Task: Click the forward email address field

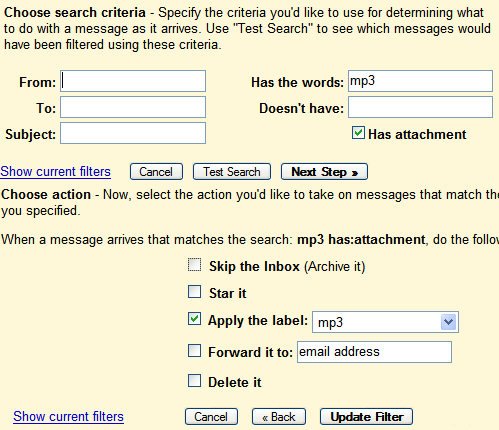Action: (x=374, y=352)
